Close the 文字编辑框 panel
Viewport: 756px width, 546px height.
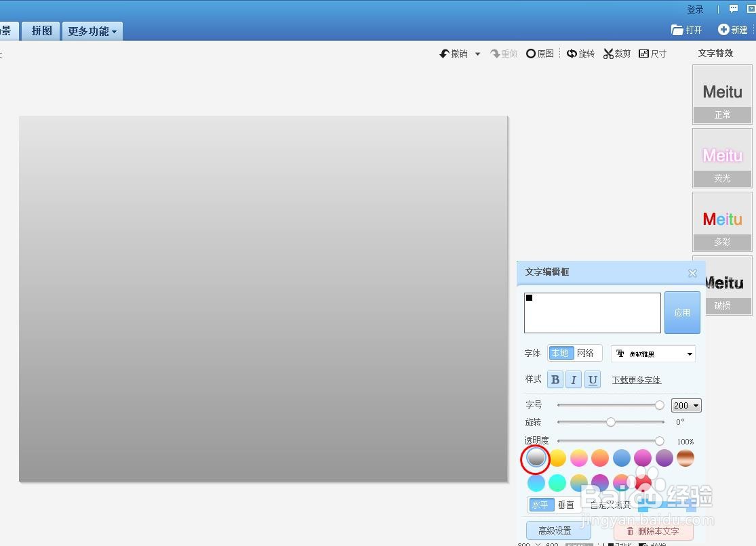[x=692, y=273]
